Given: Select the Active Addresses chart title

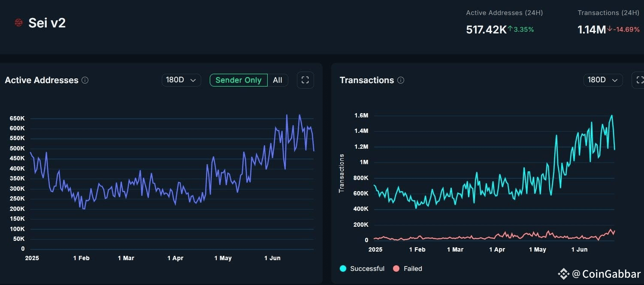Looking at the screenshot, I should pos(42,80).
